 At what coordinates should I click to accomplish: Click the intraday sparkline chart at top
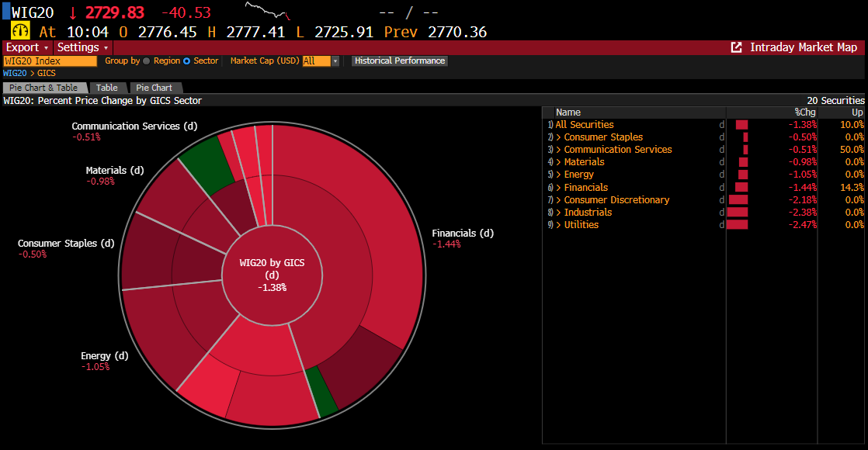pos(268,11)
